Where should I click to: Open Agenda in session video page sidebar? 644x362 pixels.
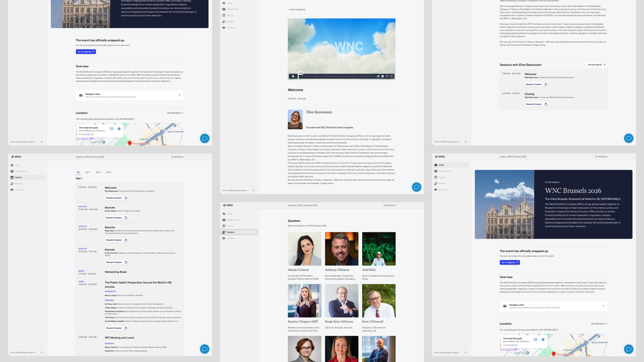[239, 15]
